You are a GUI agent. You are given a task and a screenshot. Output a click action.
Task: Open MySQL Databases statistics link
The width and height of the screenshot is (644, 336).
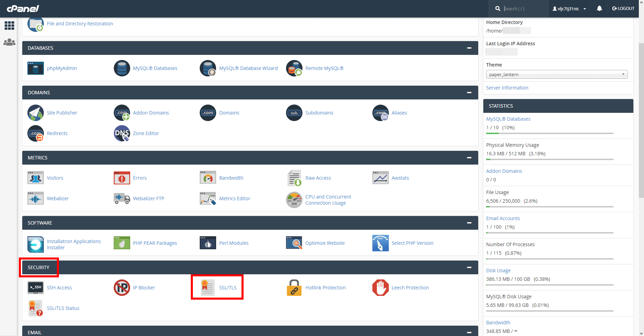point(508,119)
